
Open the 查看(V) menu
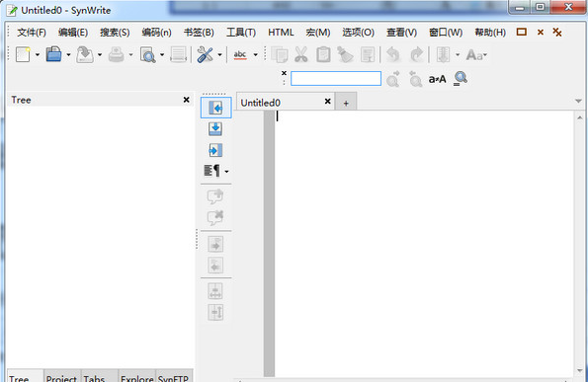tap(401, 33)
